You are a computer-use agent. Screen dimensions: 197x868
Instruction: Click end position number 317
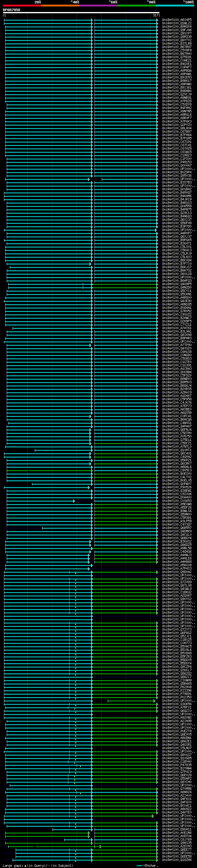tap(155, 15)
